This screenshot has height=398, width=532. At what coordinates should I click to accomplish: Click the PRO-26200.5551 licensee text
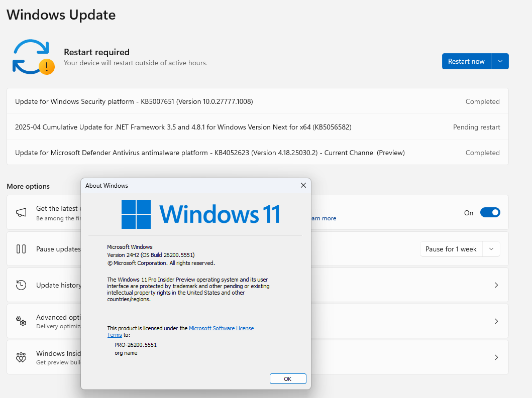(136, 345)
